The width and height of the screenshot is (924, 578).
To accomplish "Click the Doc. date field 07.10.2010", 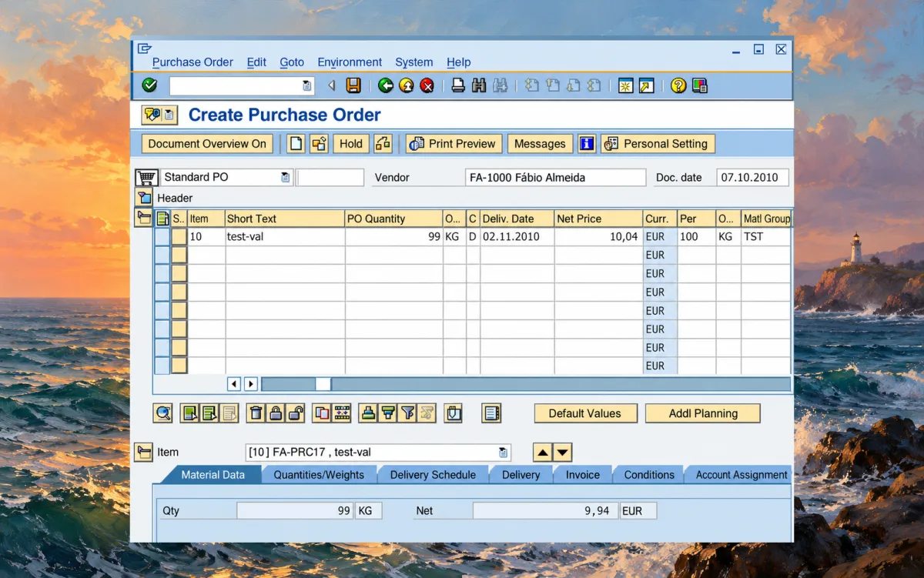I will [x=752, y=178].
